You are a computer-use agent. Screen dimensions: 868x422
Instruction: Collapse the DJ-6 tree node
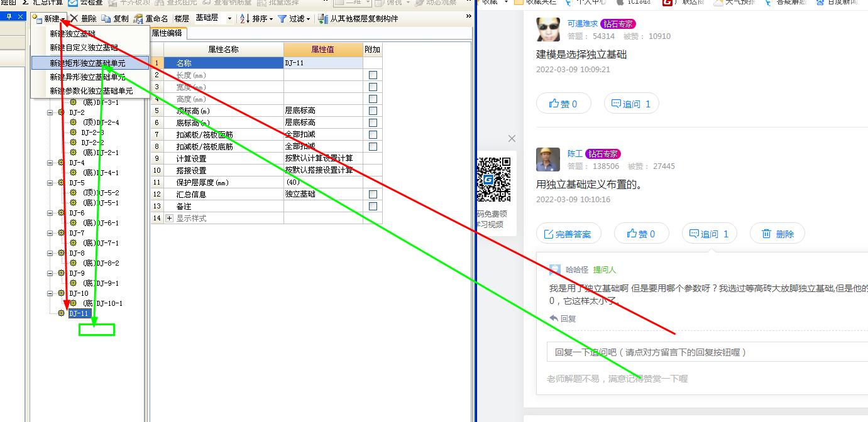click(50, 213)
